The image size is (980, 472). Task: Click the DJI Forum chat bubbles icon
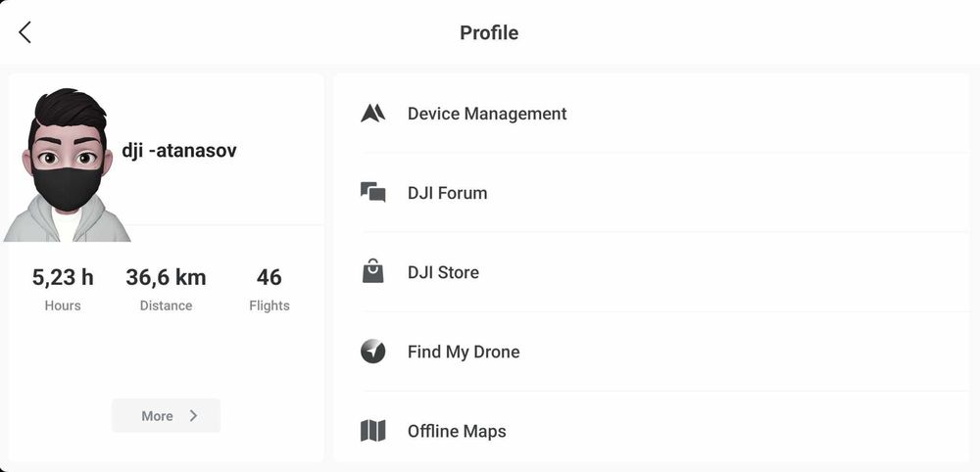pos(372,193)
